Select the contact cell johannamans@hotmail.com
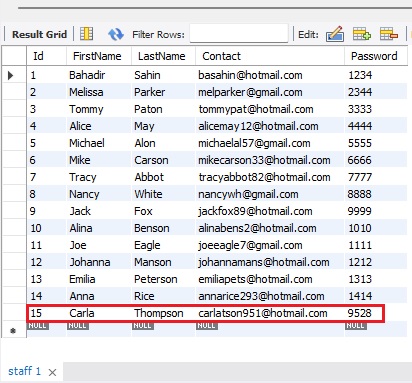 point(270,262)
